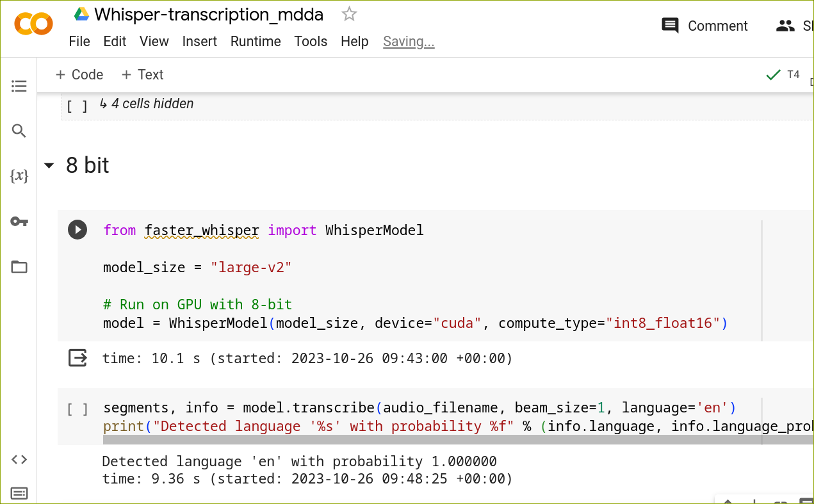814x504 pixels.
Task: Open the Tools menu
Action: [x=311, y=42]
